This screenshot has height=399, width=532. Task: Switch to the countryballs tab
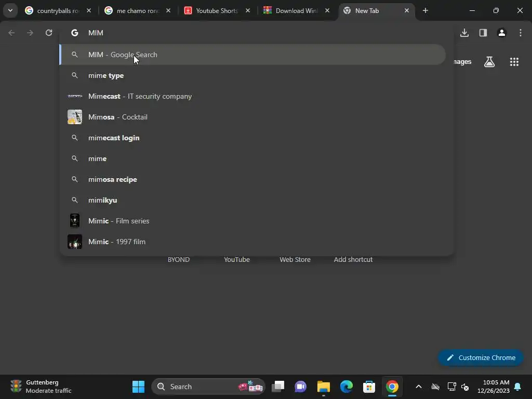point(58,11)
